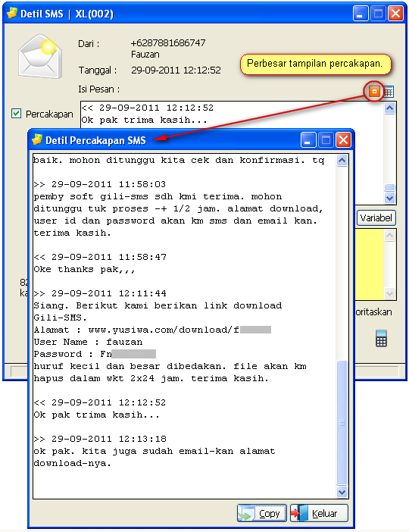
Task: Click the orange enlarge-conversation icon
Action: (374, 91)
